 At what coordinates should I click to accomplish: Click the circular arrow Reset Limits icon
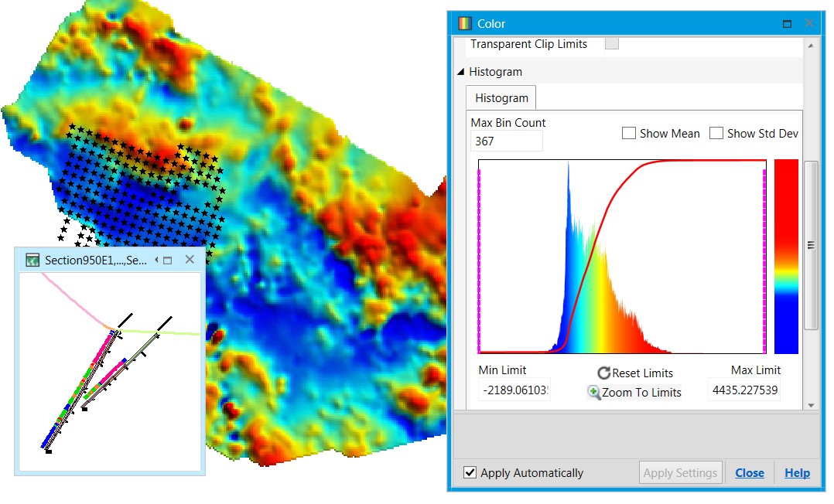tap(603, 372)
